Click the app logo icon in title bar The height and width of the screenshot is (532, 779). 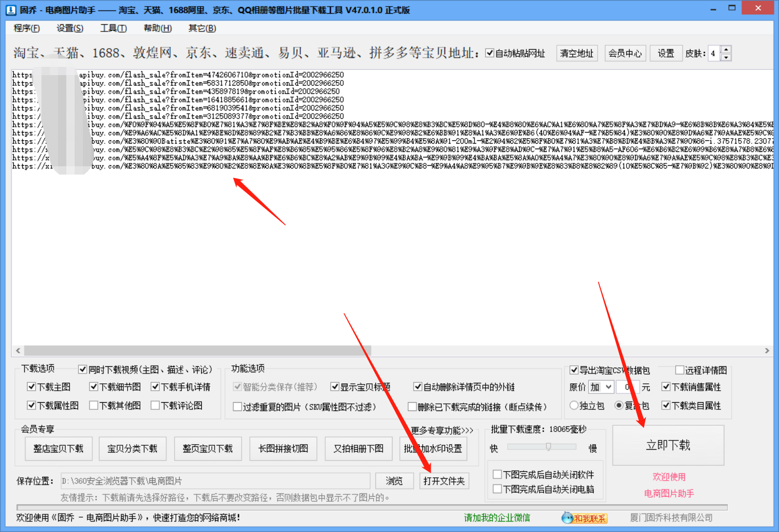point(11,9)
